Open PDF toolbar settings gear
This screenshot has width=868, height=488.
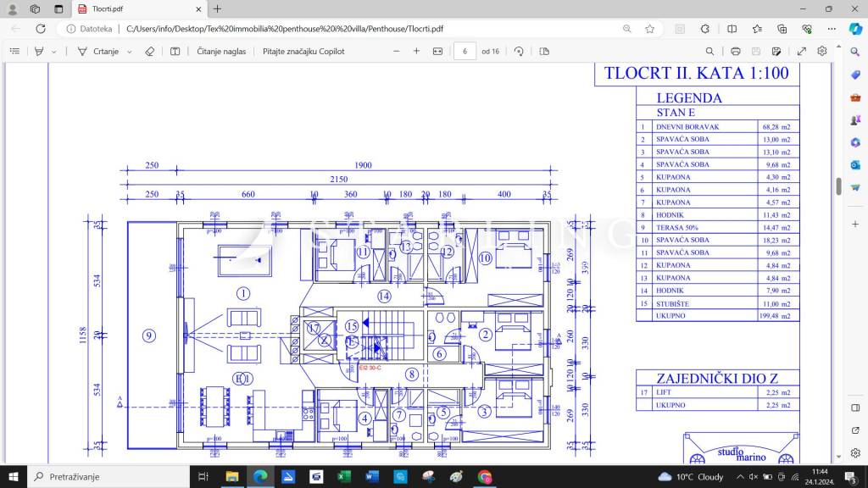[x=821, y=51]
